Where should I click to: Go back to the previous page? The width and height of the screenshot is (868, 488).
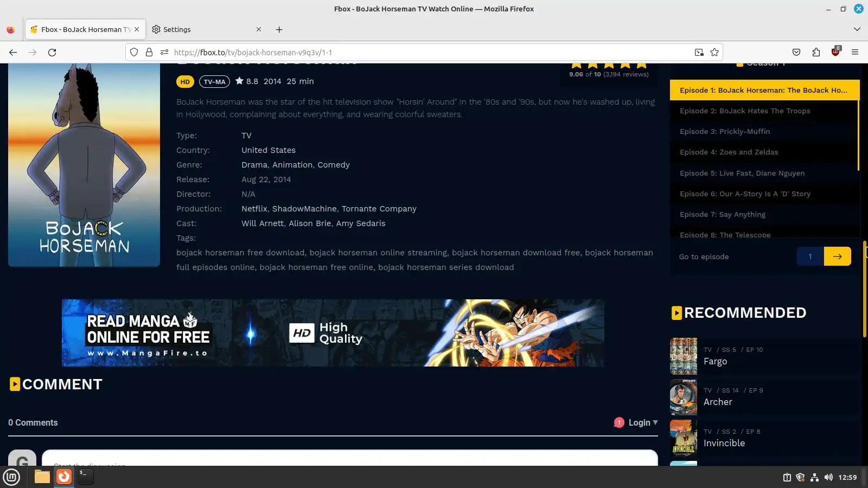[x=13, y=52]
